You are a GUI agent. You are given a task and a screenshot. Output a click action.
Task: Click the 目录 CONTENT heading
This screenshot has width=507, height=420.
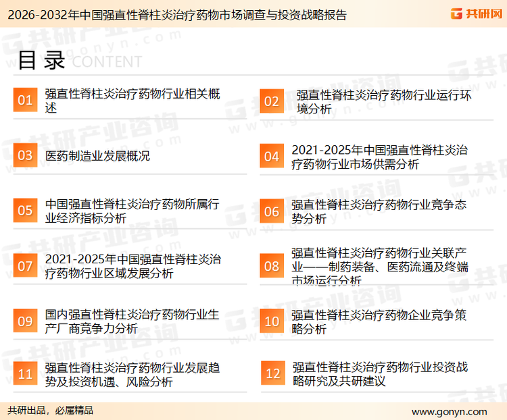[79, 60]
